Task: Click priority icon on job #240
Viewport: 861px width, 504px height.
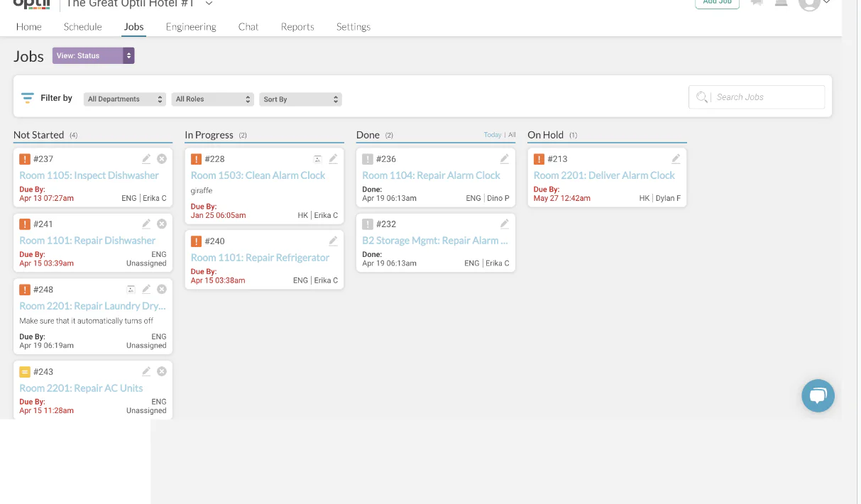Action: pyautogui.click(x=196, y=241)
